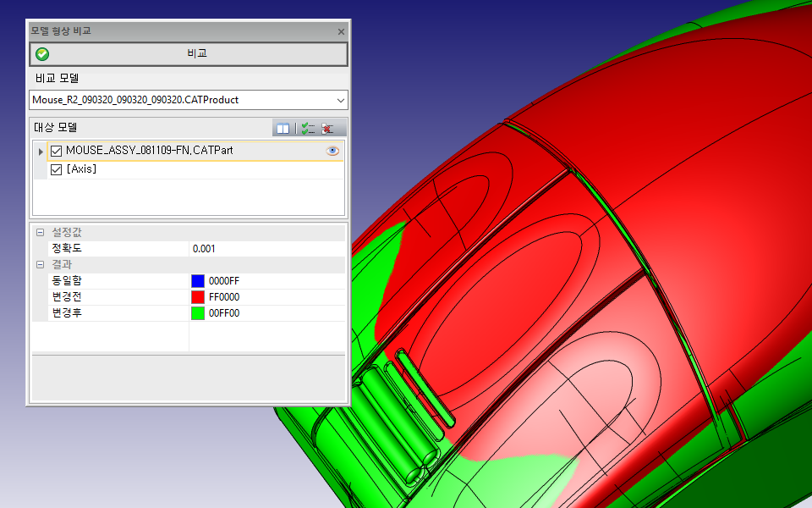Click the split view icon above model list
812x508 pixels.
coord(283,129)
